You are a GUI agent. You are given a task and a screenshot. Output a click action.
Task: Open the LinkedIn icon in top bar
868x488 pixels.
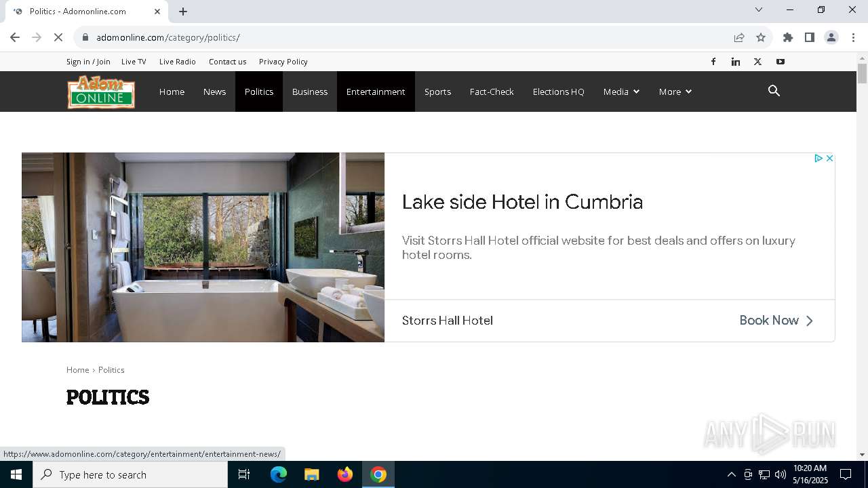tap(736, 62)
